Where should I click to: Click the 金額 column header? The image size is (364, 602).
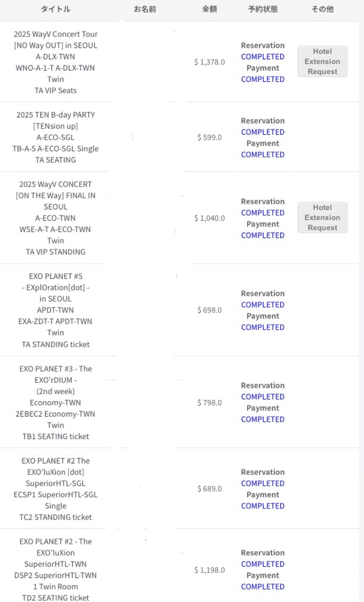click(209, 9)
